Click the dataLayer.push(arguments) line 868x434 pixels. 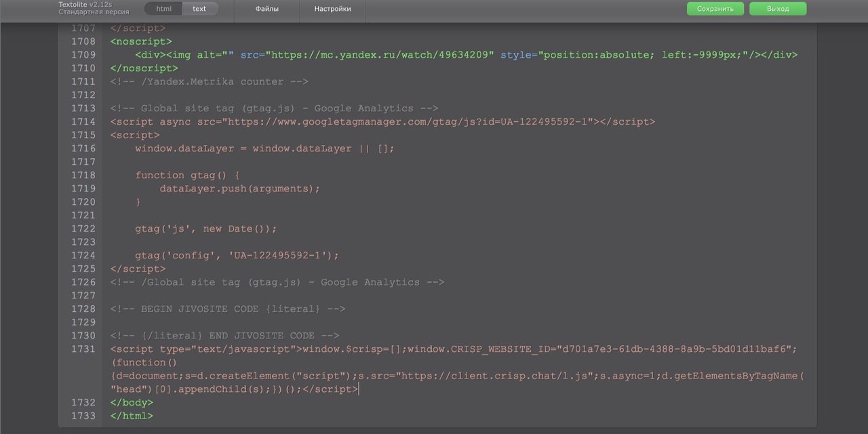239,189
